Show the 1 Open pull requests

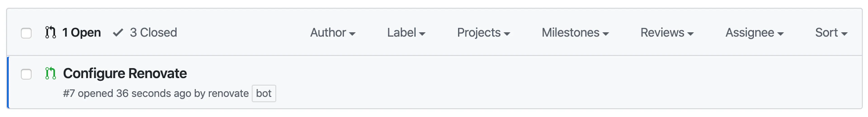(x=73, y=33)
